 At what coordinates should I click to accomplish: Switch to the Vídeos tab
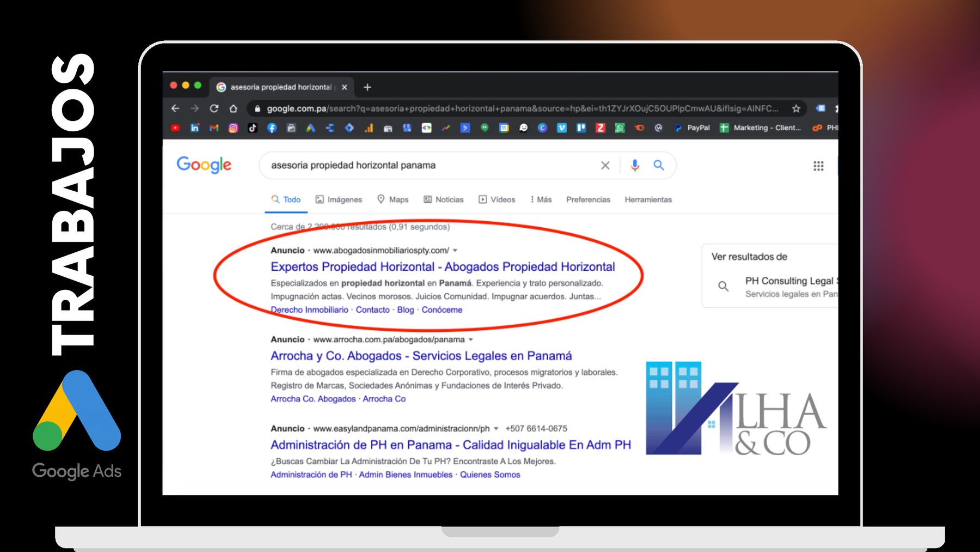click(497, 199)
